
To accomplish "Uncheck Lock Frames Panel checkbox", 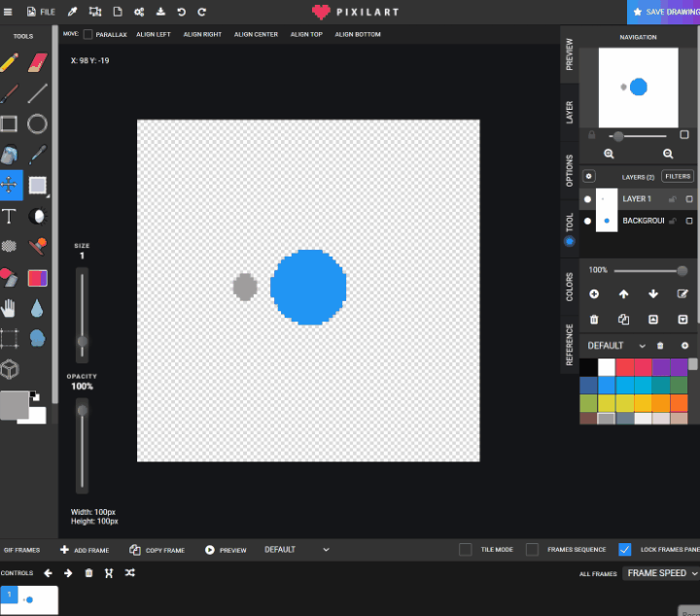I will [x=624, y=550].
